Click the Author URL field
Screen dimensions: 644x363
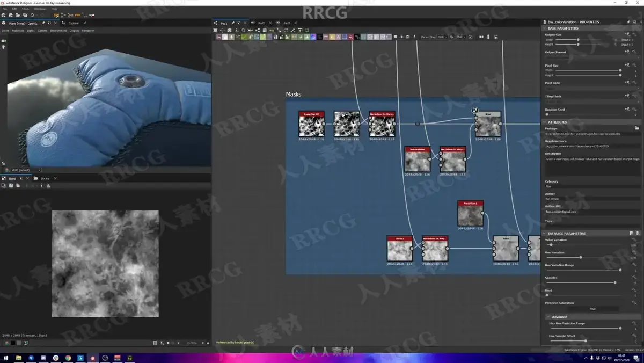click(x=592, y=212)
